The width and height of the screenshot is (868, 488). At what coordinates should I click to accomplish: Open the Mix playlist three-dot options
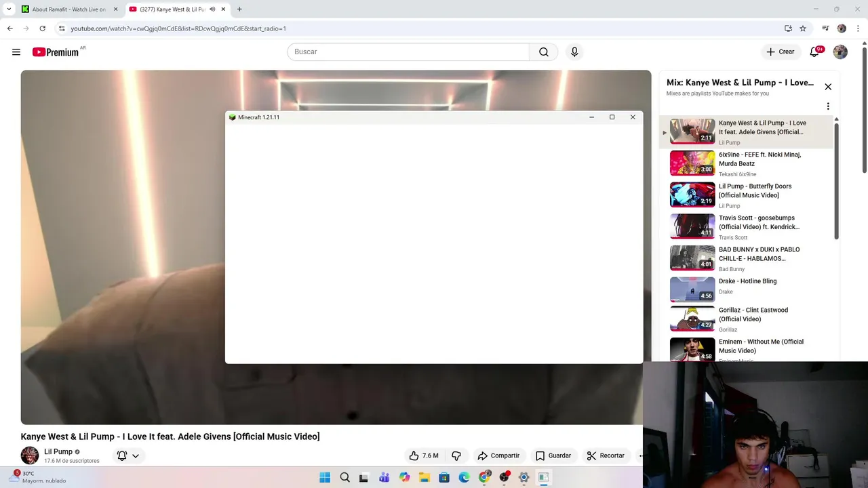point(828,106)
